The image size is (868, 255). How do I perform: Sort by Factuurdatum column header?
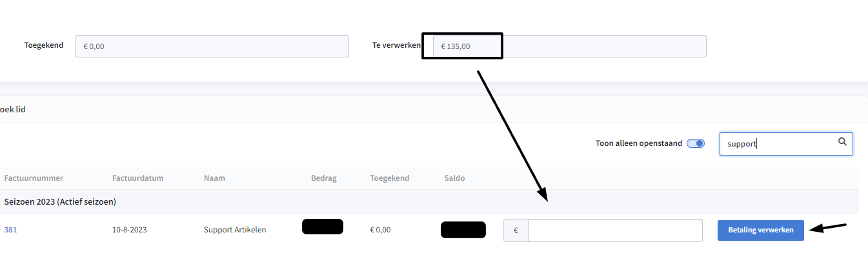tap(137, 178)
